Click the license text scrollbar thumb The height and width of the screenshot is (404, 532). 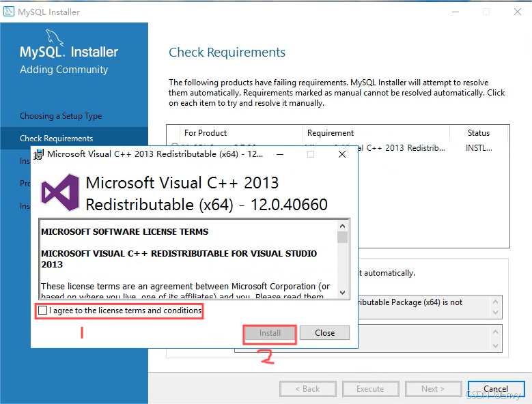tap(342, 237)
